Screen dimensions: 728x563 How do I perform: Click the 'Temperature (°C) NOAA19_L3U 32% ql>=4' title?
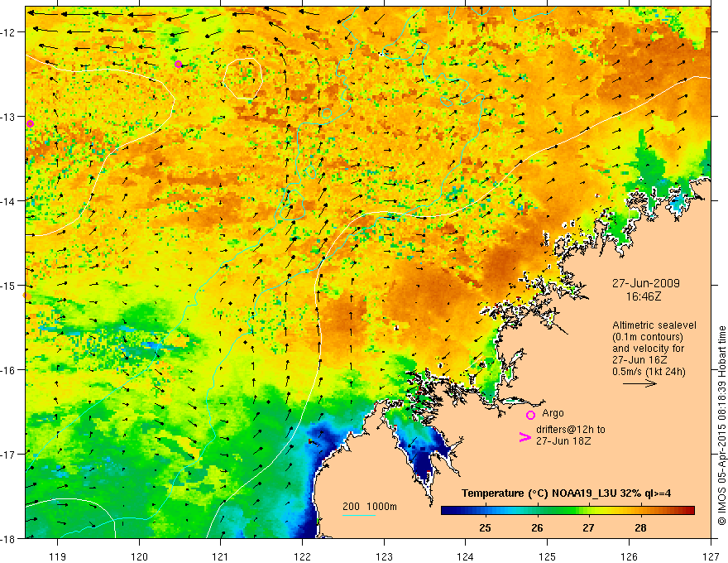click(x=566, y=493)
